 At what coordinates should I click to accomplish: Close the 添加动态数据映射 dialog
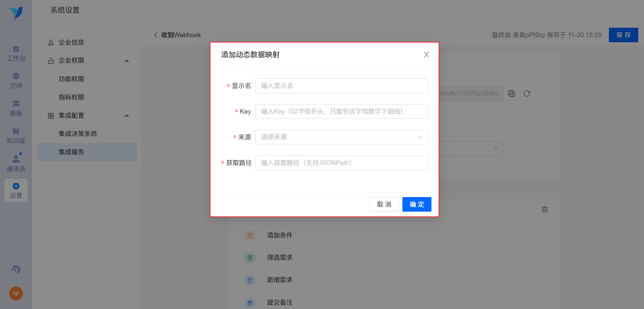[426, 54]
